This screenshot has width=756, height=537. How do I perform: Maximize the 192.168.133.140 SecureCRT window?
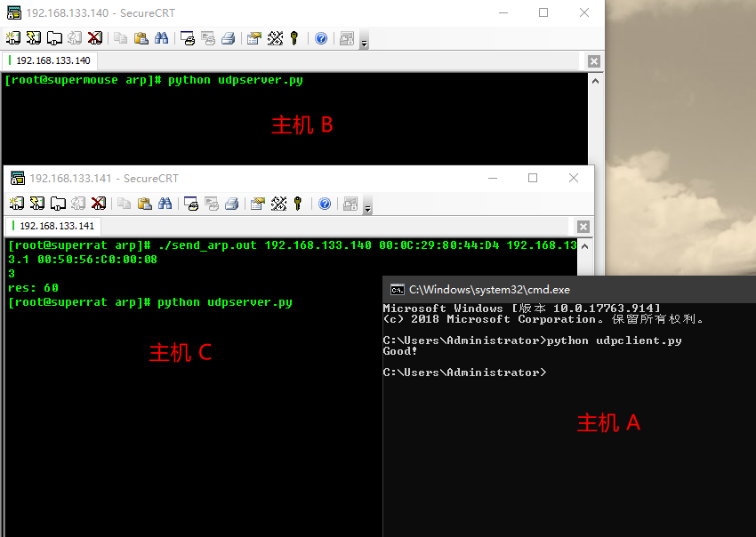tap(543, 12)
